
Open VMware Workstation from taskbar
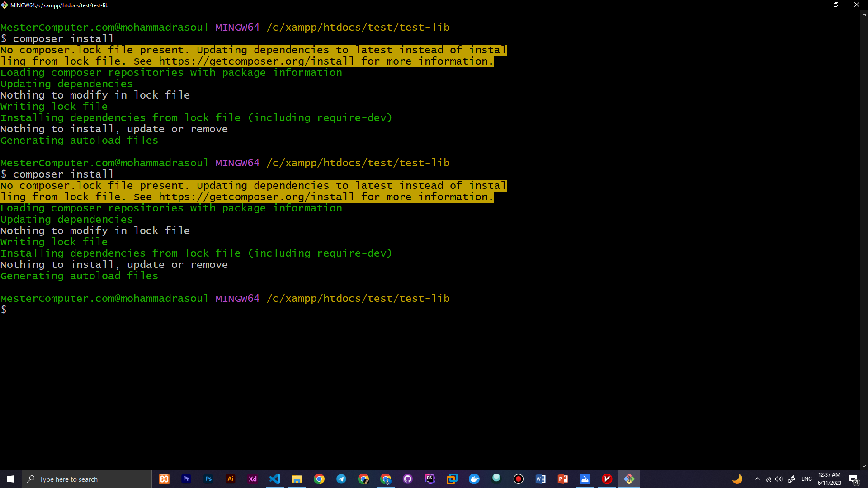pyautogui.click(x=452, y=479)
